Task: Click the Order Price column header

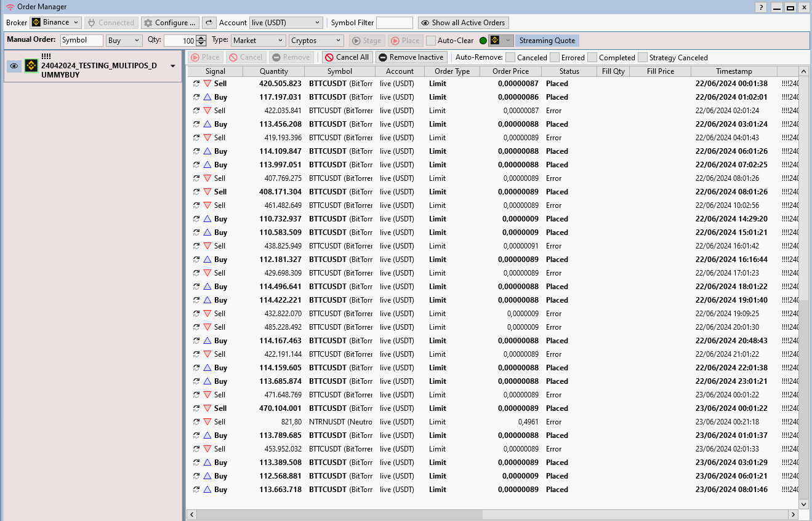Action: 510,71
